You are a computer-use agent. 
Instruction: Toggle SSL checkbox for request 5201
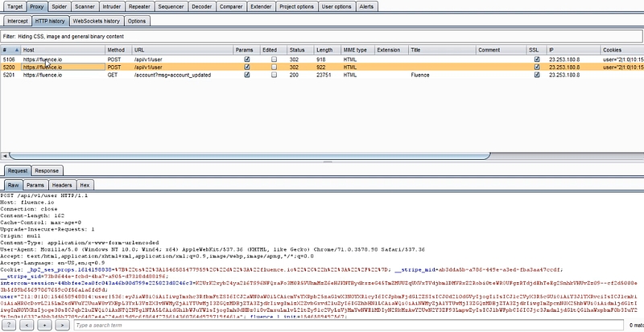(536, 76)
